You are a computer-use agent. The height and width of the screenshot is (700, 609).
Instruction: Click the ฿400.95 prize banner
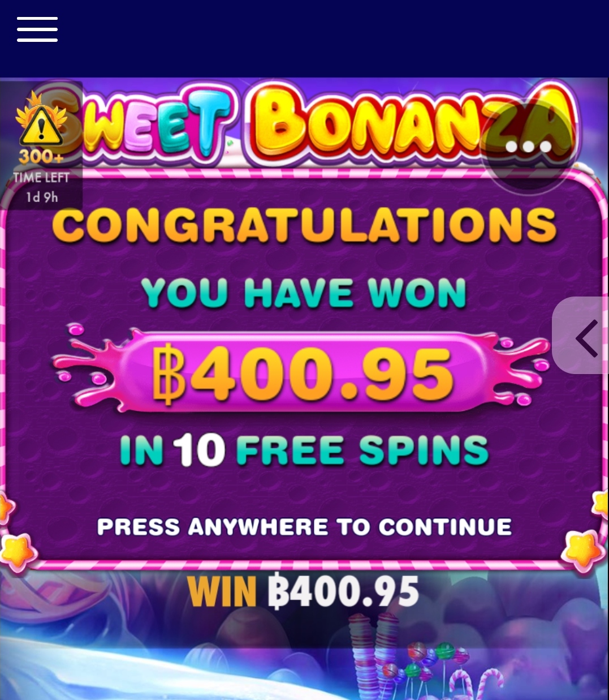click(301, 374)
